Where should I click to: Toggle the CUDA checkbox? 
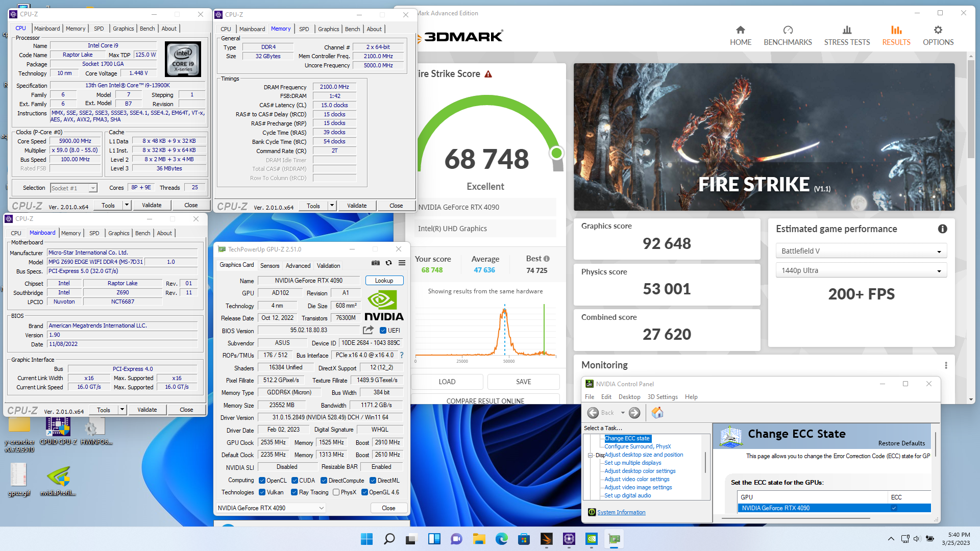(x=295, y=481)
